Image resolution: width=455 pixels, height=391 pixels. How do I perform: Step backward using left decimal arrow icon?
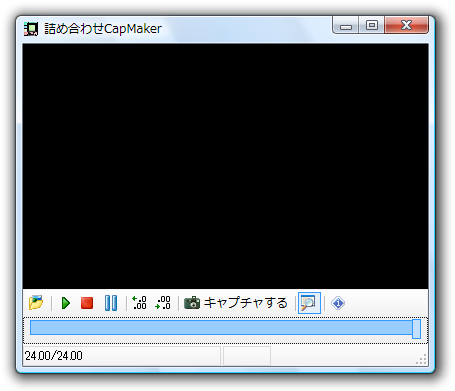[x=139, y=303]
